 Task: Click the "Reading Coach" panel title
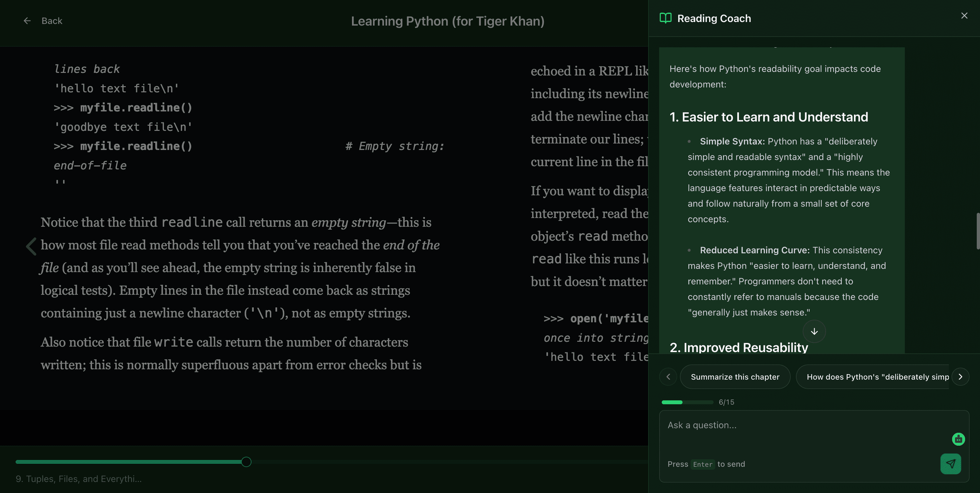714,18
